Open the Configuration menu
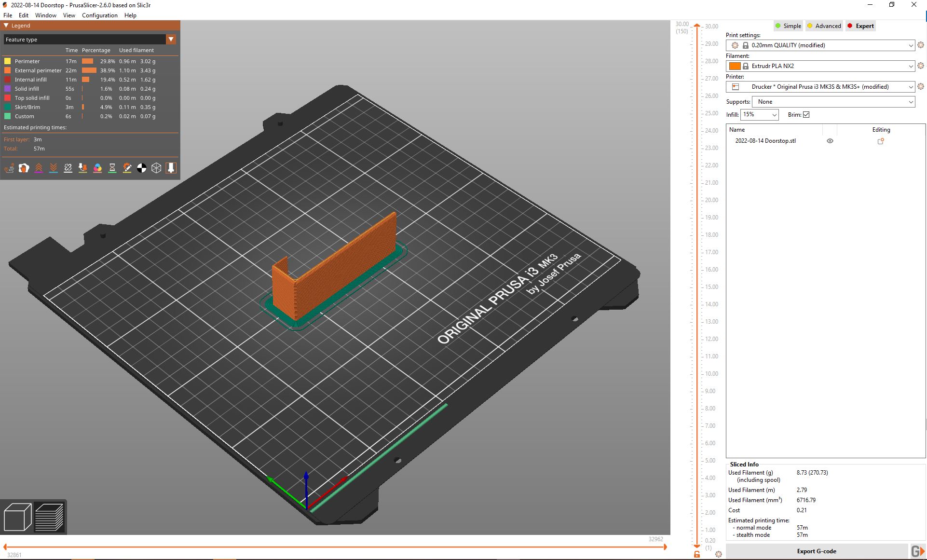 click(x=99, y=15)
